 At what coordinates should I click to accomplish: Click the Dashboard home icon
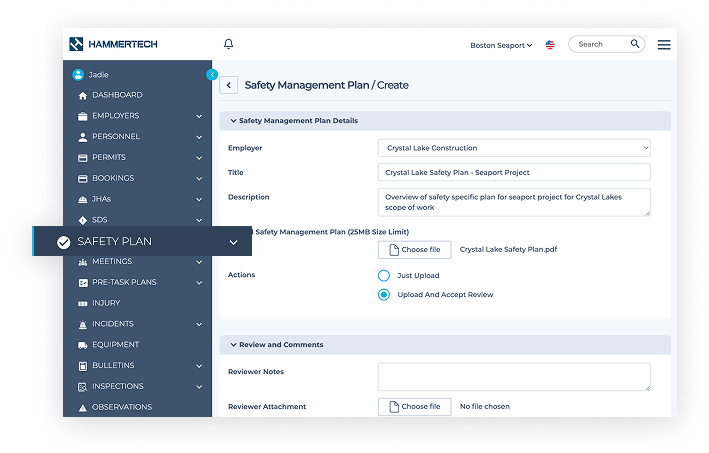(x=82, y=95)
